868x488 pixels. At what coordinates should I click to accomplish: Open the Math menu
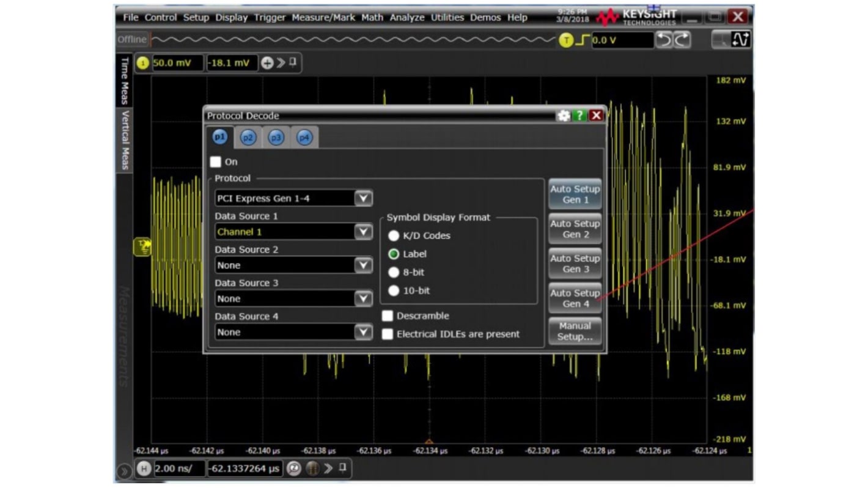coord(372,17)
